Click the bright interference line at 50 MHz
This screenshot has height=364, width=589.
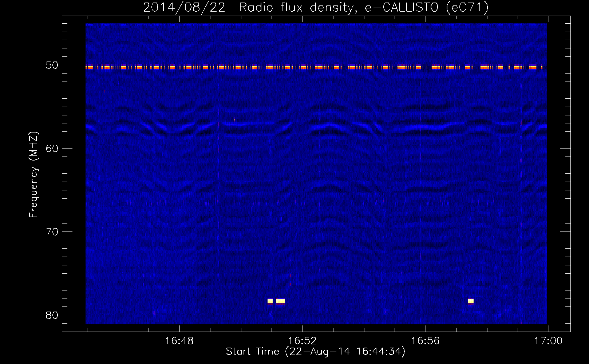click(316, 67)
